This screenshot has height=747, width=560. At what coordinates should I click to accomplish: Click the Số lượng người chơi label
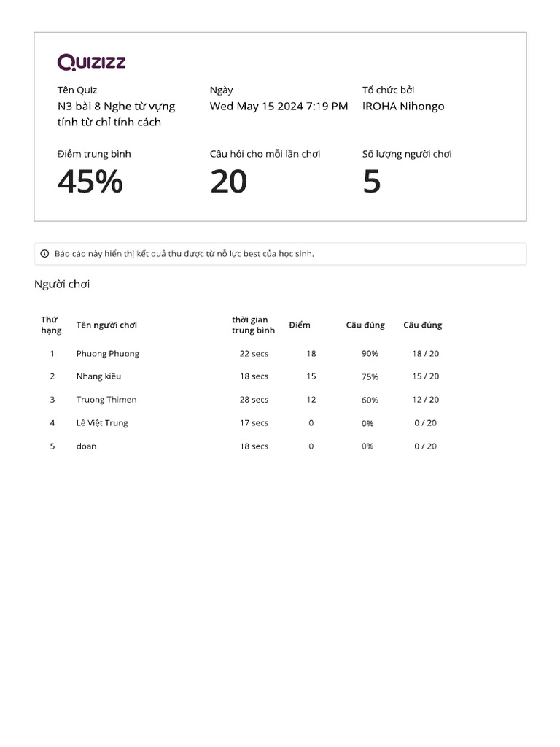point(407,154)
